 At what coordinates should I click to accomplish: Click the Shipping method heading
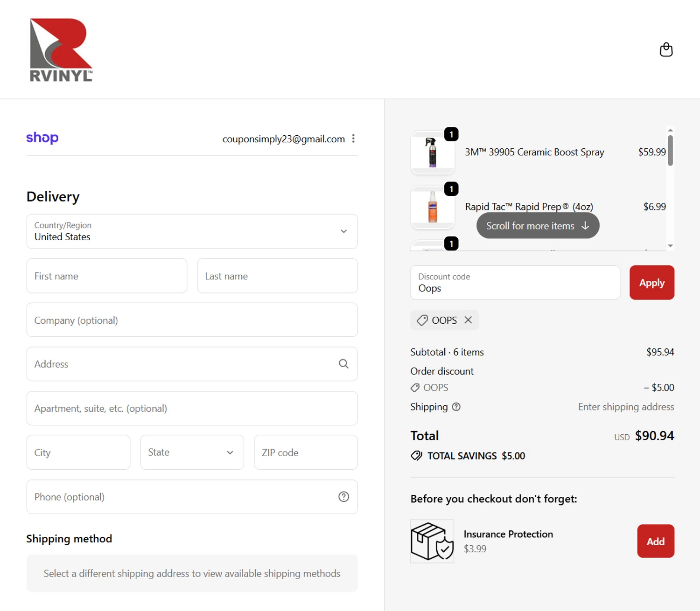click(x=69, y=539)
